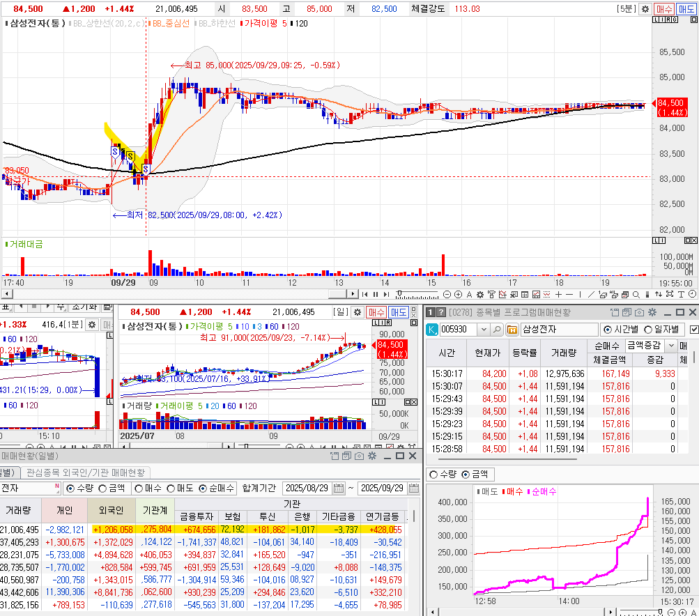Click the [일] timeframe label on daily chart
Viewport: 699px width, 616px height.
tap(341, 312)
